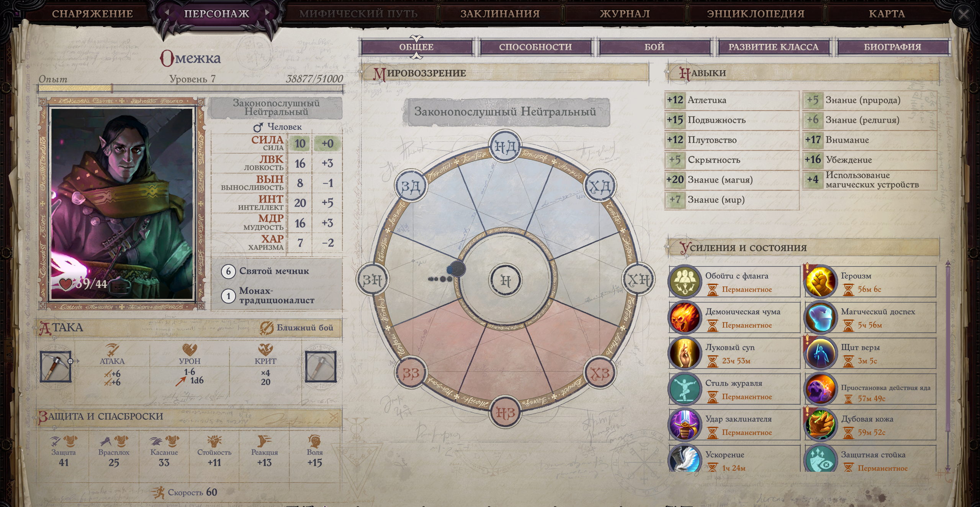
Task: Click scrollbar down arrow in buffs list
Action: point(948,469)
